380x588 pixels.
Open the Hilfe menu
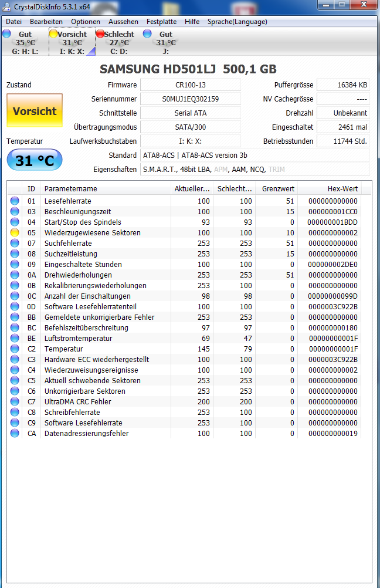pos(192,22)
